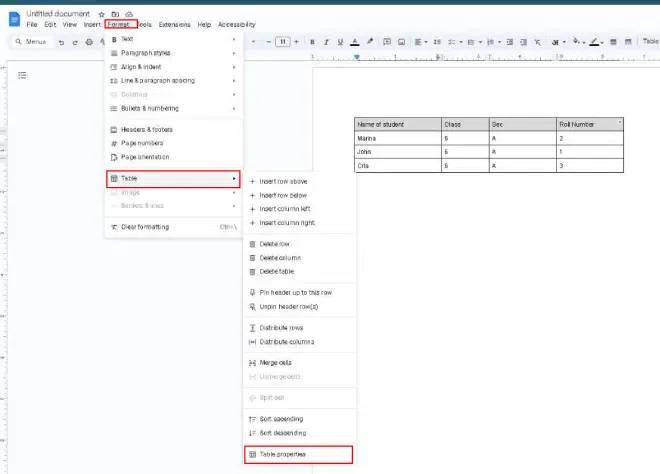Click the Decrease indent icon

510,42
